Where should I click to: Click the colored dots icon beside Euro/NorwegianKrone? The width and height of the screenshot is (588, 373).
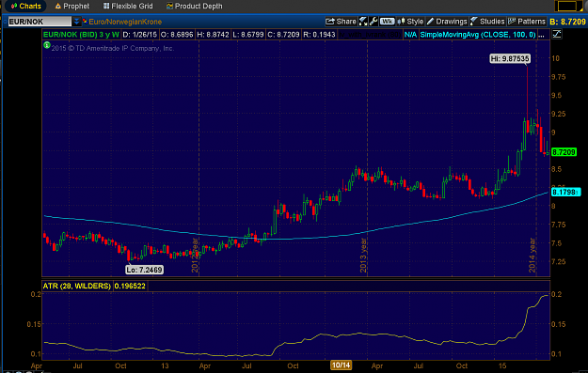point(85,22)
